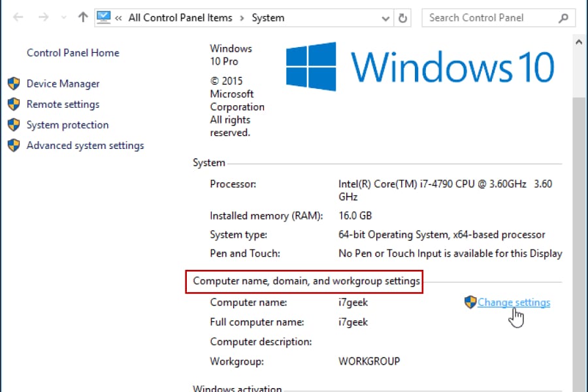Screen dimensions: 588x392
Task: Click the No Pen or Touch Input text
Action: [450, 253]
